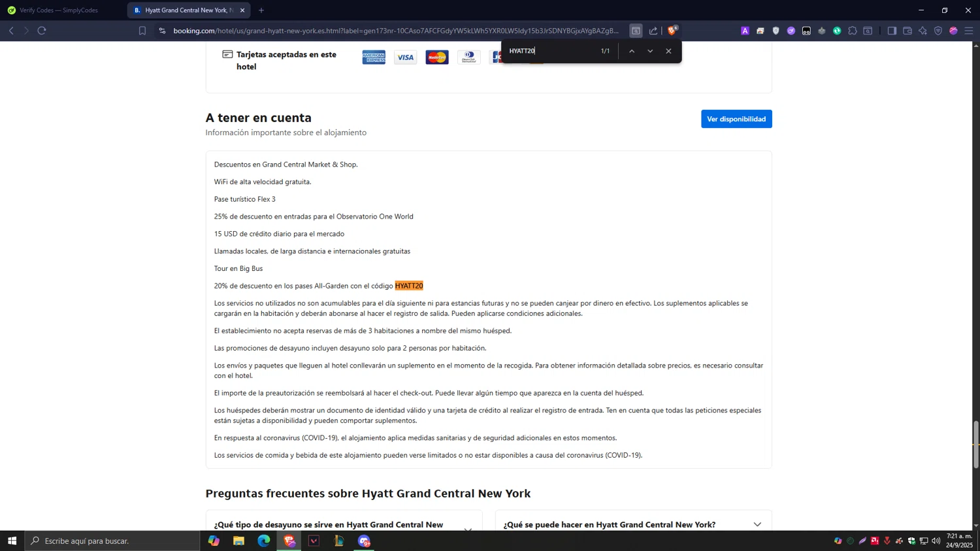Close the Hyatt Grand Central tab
980x551 pixels.
point(242,10)
